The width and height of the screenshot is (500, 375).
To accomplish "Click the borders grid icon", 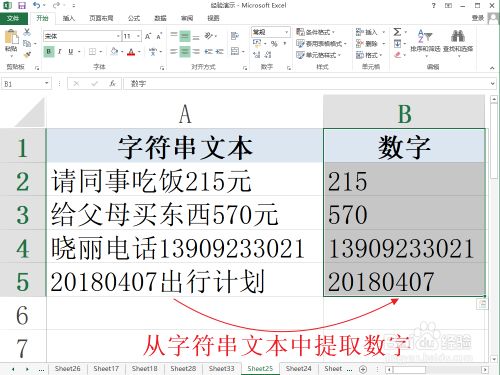I will [92, 52].
